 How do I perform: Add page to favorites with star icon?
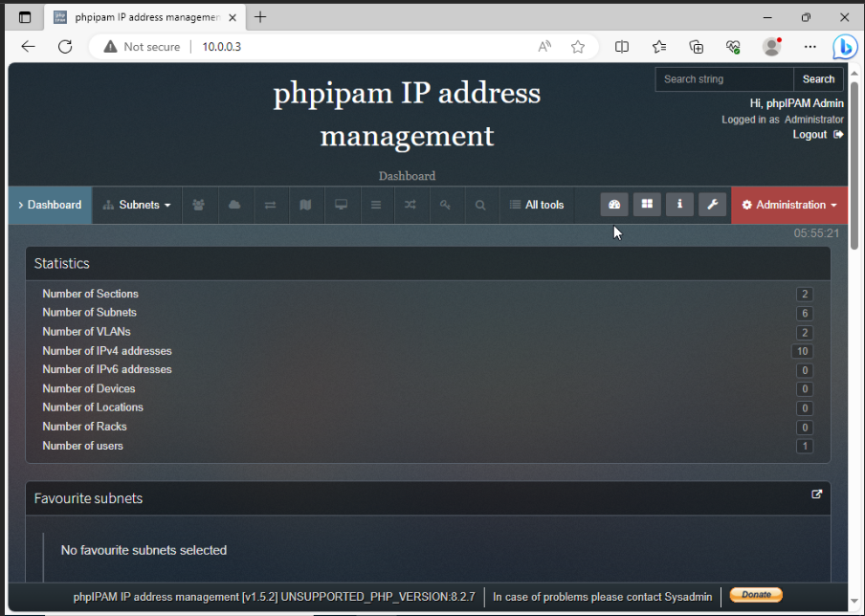578,47
